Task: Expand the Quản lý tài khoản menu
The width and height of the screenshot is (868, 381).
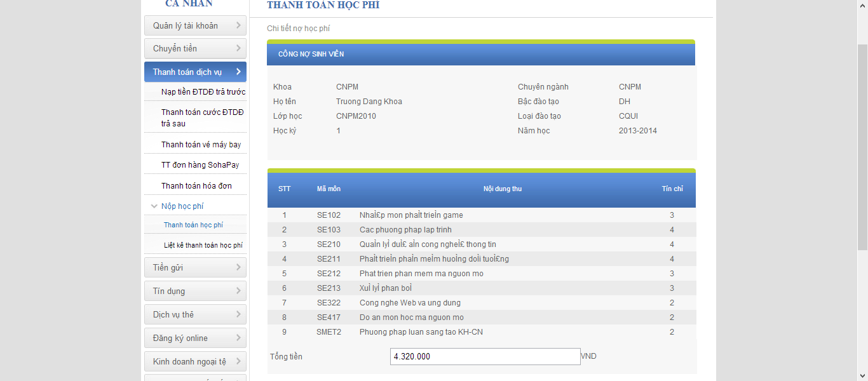Action: tap(195, 26)
